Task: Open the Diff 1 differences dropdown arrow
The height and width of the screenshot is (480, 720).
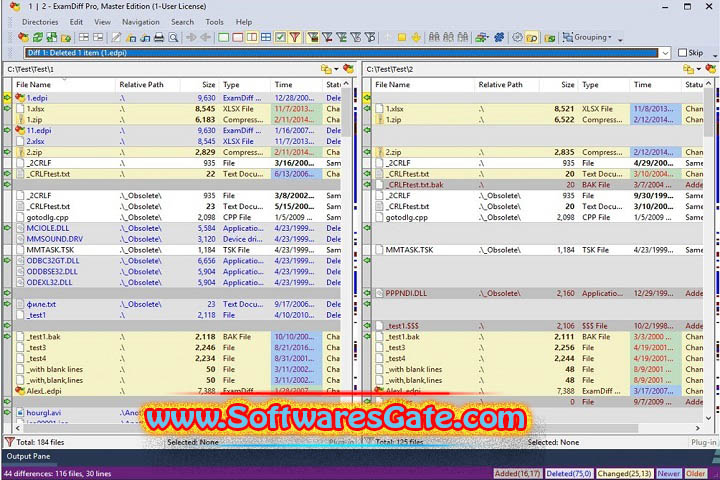Action: point(665,53)
